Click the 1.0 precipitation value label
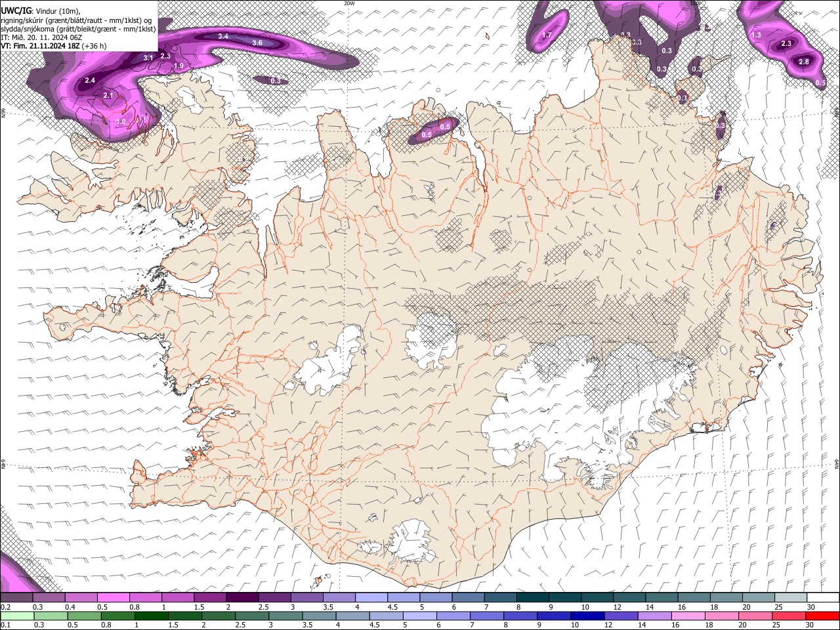The width and height of the screenshot is (840, 630). [121, 122]
